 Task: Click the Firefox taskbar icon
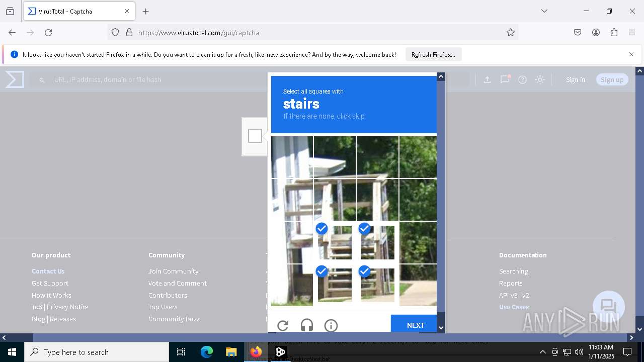[256, 352]
